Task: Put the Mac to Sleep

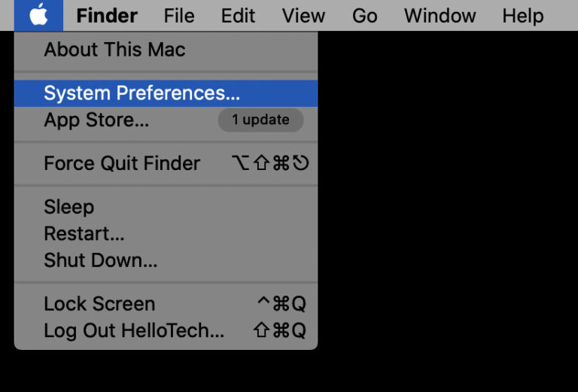Action: (68, 207)
